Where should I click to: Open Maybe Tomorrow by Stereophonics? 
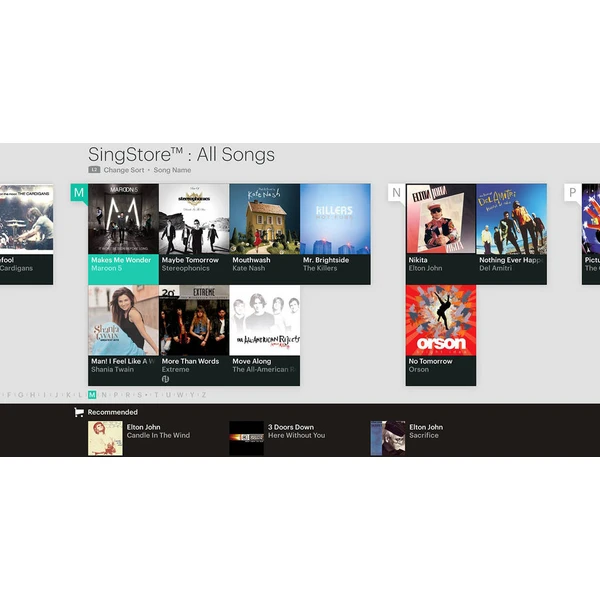point(194,234)
